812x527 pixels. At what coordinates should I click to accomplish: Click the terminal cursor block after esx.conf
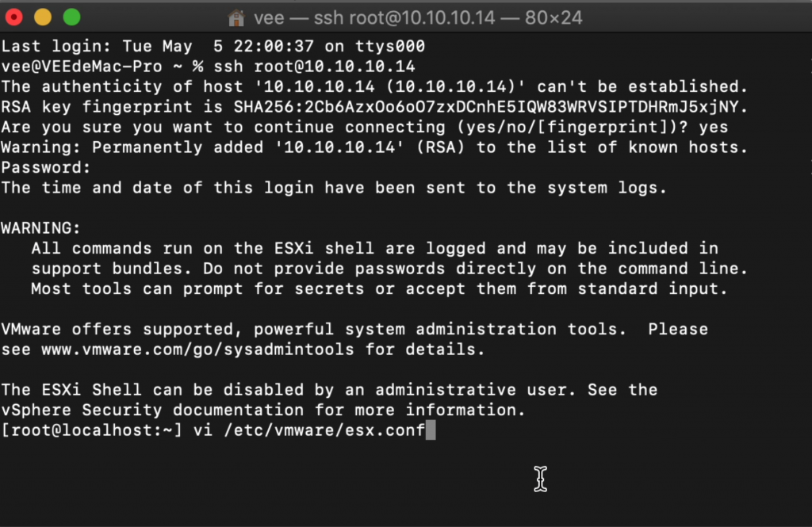tap(431, 430)
